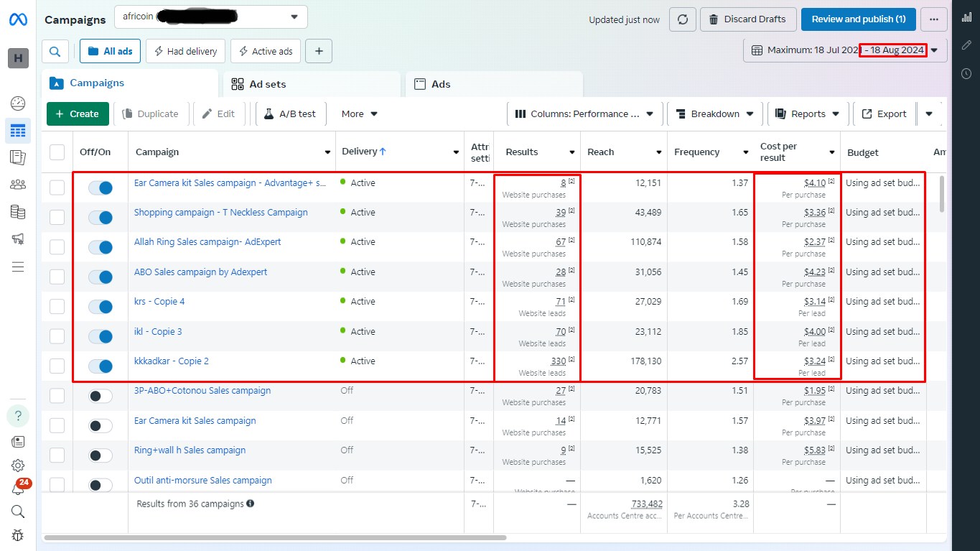Open the charts panel icon on right rail
980x551 pixels.
click(x=966, y=18)
